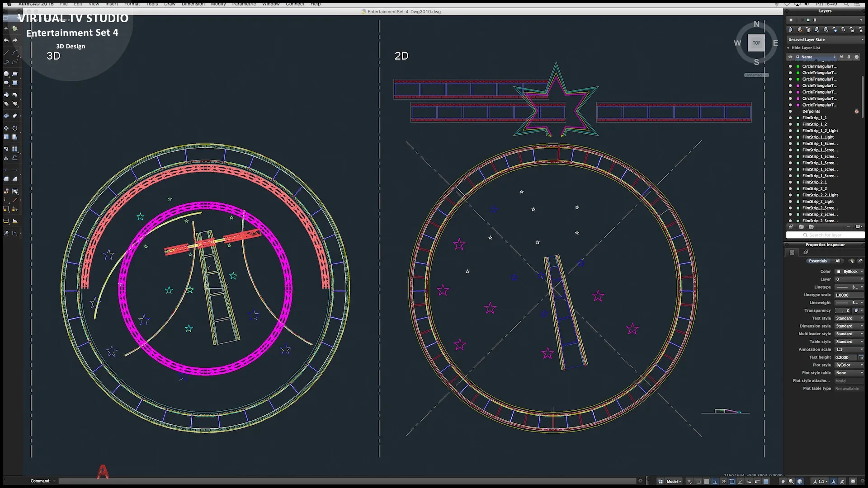
Task: Toggle visibility of the Defpoints layer
Action: coord(790,112)
